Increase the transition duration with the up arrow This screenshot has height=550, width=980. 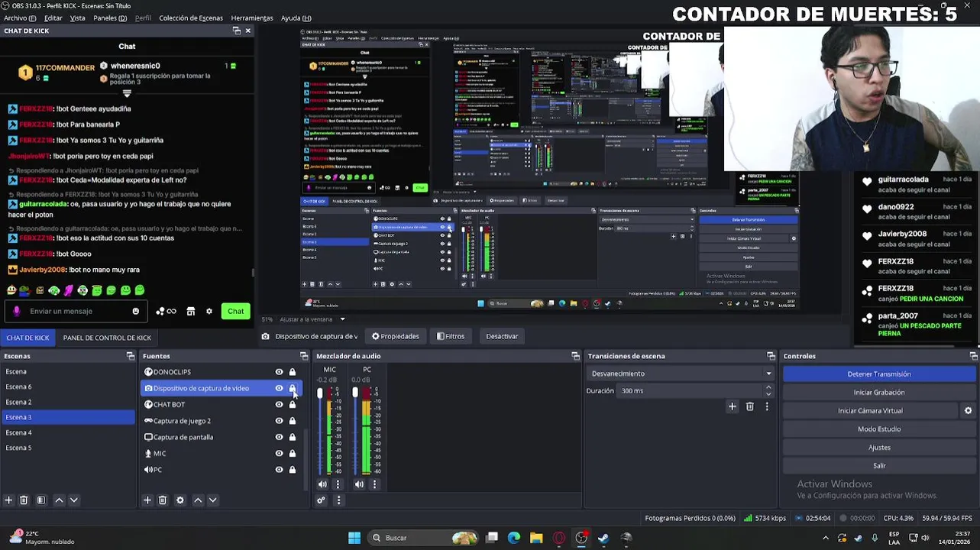[x=768, y=387]
